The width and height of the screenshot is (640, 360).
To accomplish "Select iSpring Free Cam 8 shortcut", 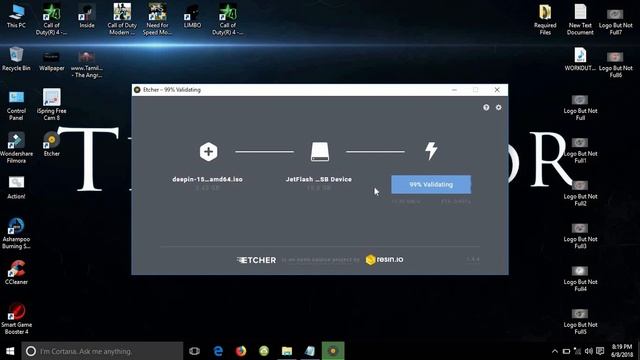I will (x=51, y=105).
